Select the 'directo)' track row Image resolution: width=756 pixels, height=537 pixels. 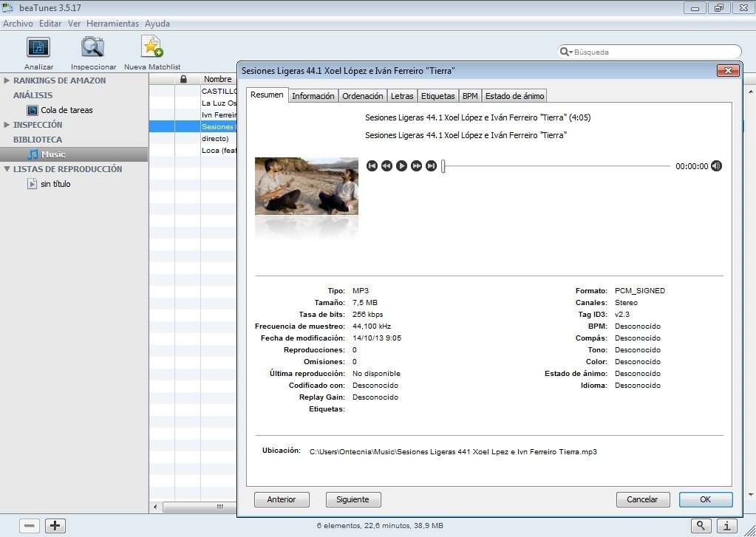tap(193, 138)
